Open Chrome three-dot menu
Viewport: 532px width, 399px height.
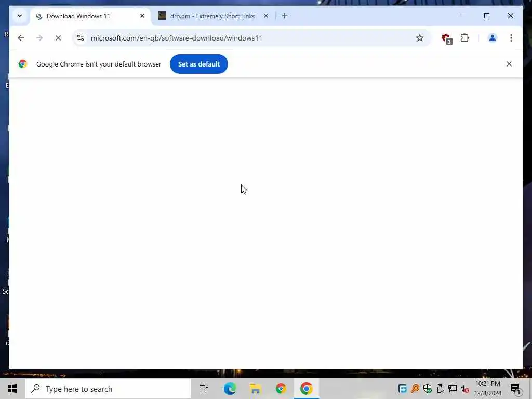[511, 38]
